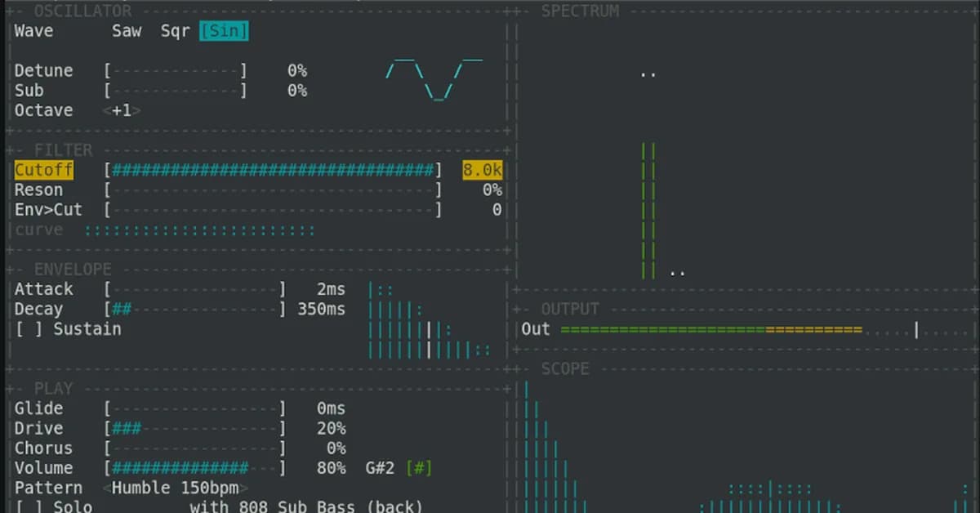Click the sine waveform preview drawing

point(434,78)
